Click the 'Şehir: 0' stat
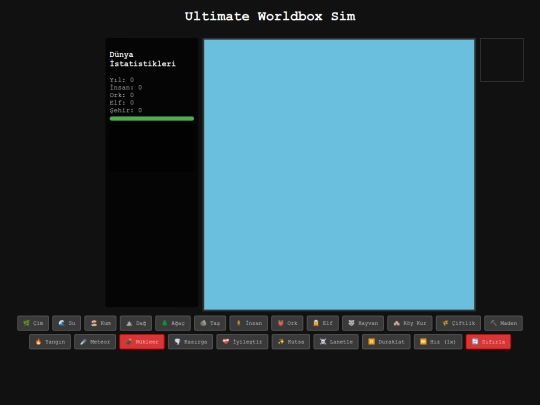Viewport: 540px width, 405px height. coord(126,110)
